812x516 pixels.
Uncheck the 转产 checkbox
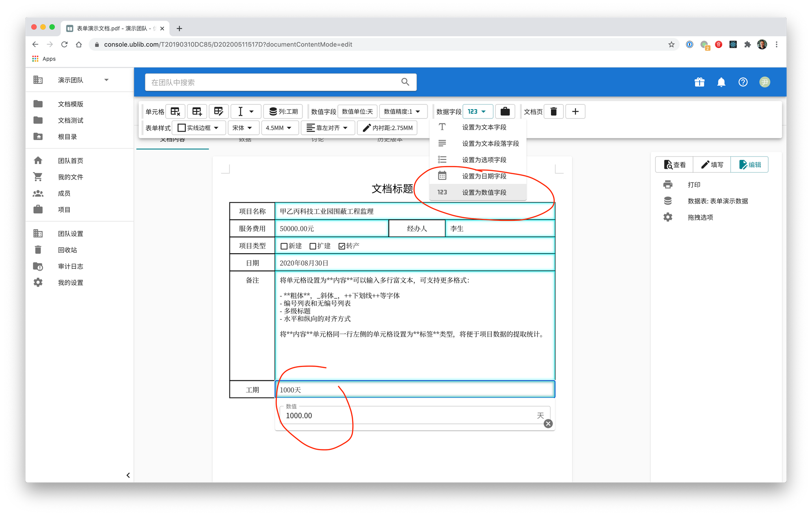click(342, 246)
